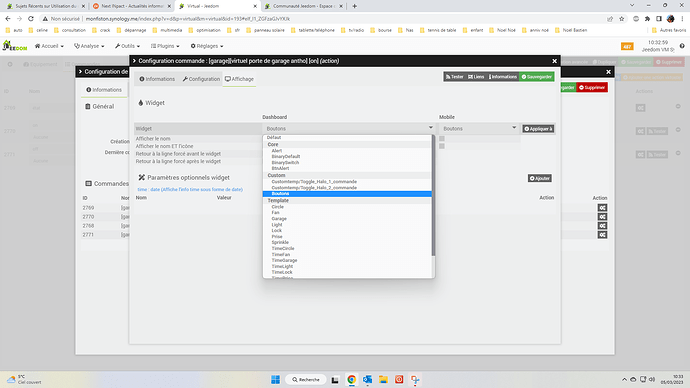This screenshot has width=690, height=388.
Task: Switch to the Configuration tab
Action: (201, 79)
